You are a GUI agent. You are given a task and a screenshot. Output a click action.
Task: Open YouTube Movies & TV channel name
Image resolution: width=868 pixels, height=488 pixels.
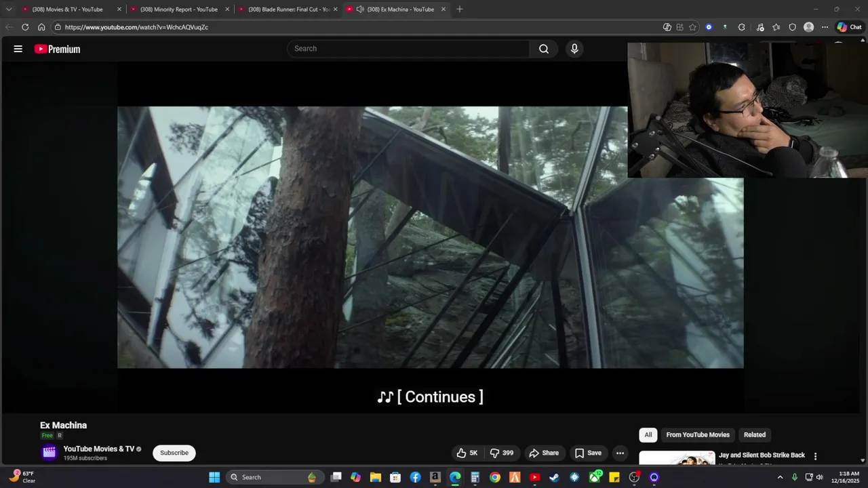tap(99, 449)
